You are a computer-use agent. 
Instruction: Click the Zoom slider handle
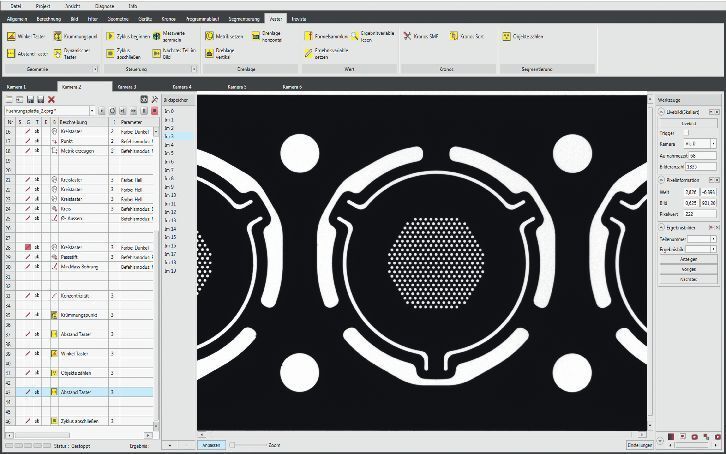[x=232, y=445]
